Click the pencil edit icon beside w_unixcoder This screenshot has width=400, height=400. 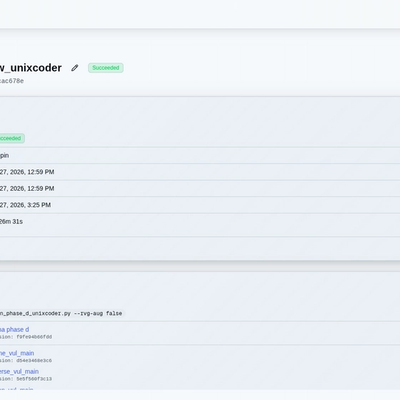75,68
